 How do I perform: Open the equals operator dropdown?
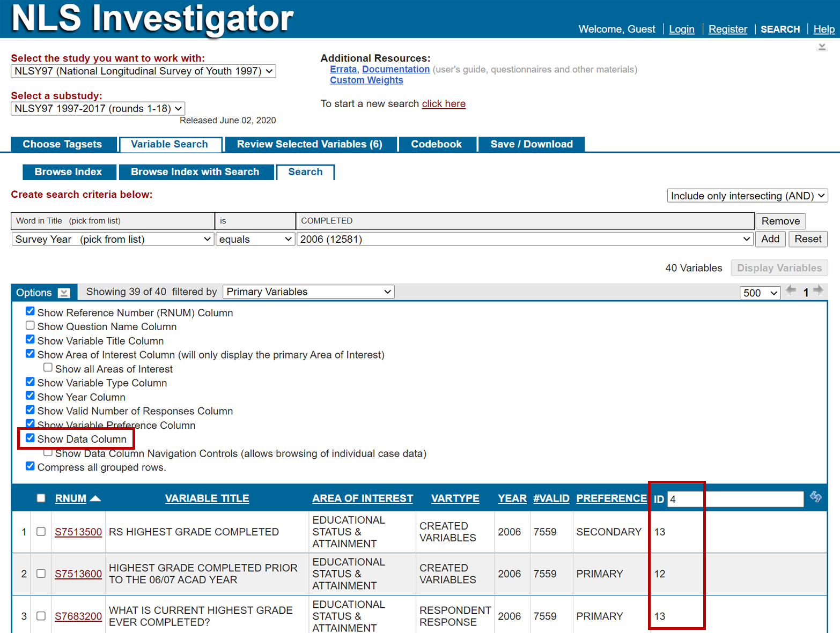click(255, 239)
